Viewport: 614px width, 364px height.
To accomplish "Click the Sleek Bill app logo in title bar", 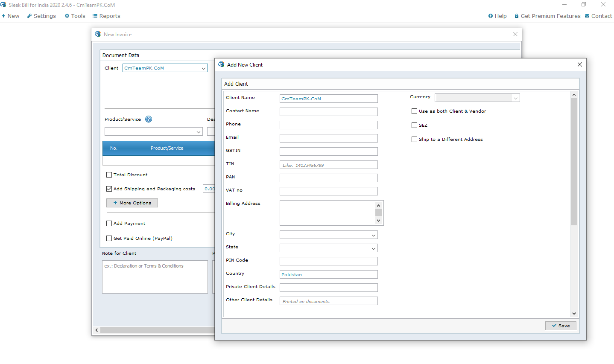I will [x=3, y=5].
